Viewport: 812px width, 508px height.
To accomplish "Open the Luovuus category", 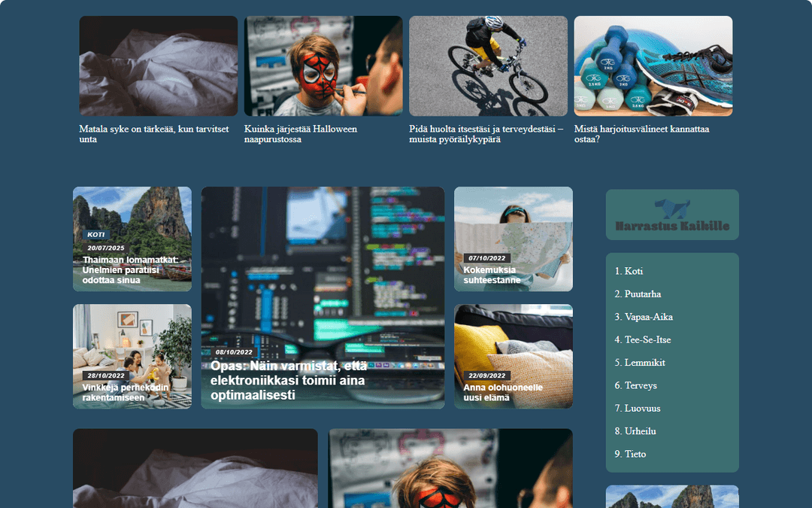I will pyautogui.click(x=642, y=408).
